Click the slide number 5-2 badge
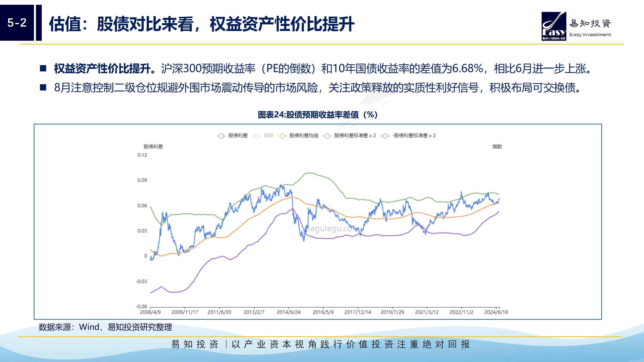 click(17, 23)
